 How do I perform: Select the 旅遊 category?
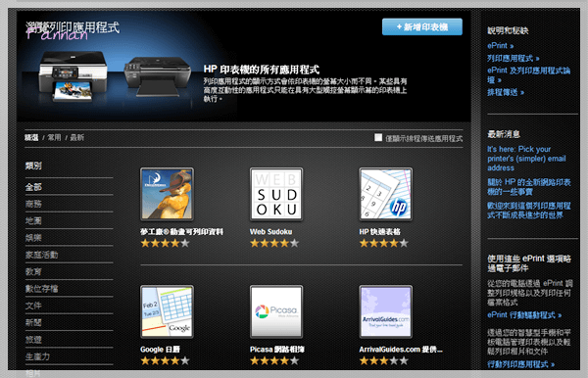pos(33,340)
